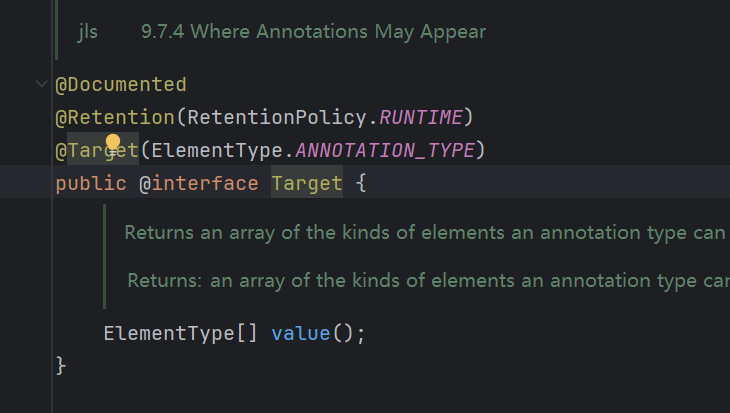The width and height of the screenshot is (730, 413).
Task: Click the yellow lightbulb quick-fix icon
Action: click(113, 143)
